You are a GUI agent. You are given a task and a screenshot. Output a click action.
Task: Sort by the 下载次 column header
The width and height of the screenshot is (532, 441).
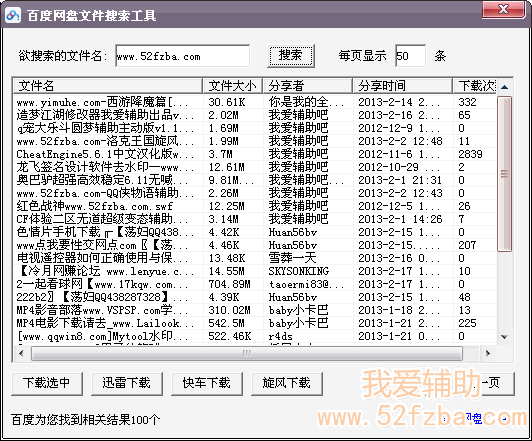coord(475,86)
